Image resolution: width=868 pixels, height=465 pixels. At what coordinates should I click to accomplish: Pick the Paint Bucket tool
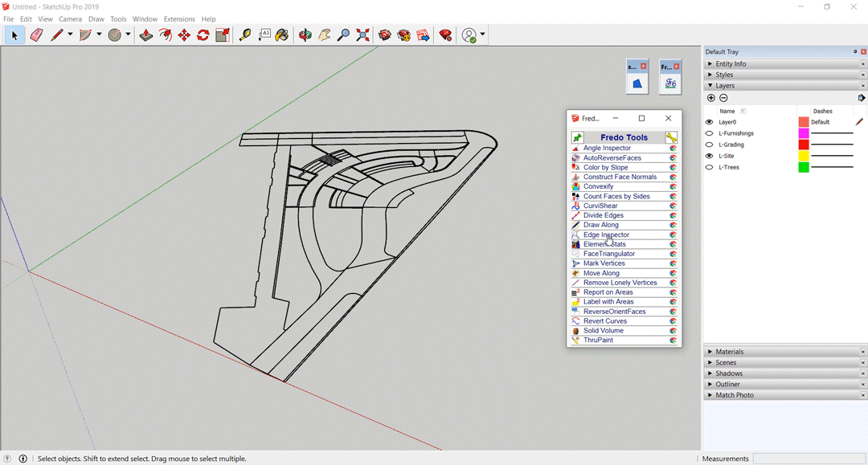(x=282, y=35)
